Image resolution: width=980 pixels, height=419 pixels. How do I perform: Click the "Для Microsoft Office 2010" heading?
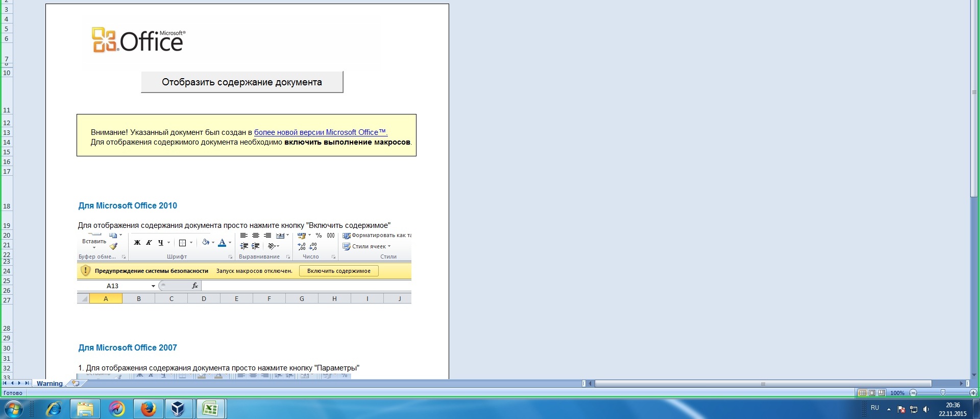click(x=128, y=205)
